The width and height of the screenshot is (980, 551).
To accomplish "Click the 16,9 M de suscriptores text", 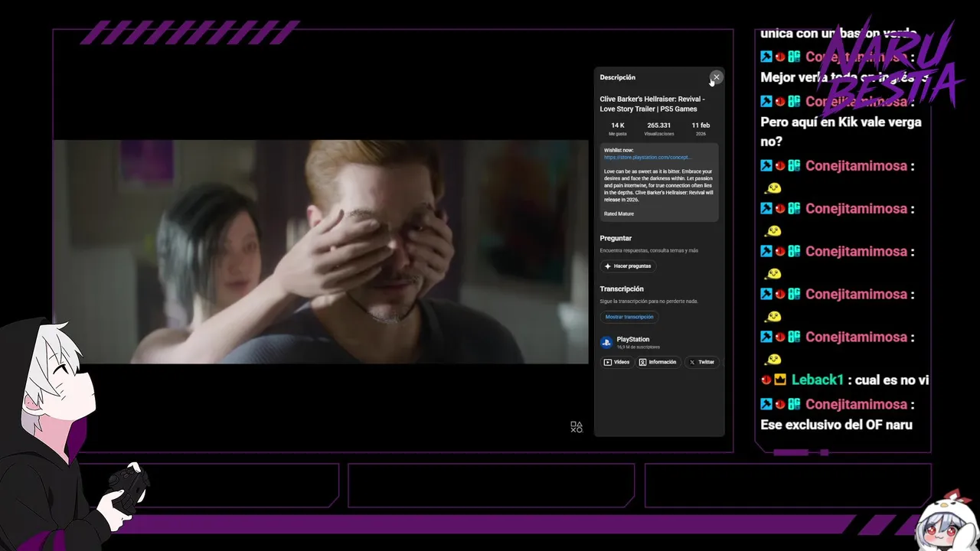I will pos(639,347).
